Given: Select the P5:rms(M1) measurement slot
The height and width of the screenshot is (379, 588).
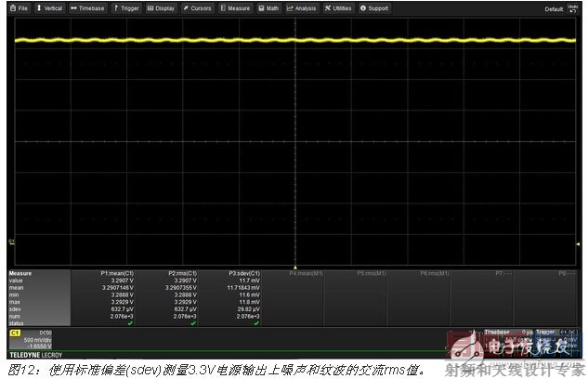Looking at the screenshot, I should [x=356, y=298].
